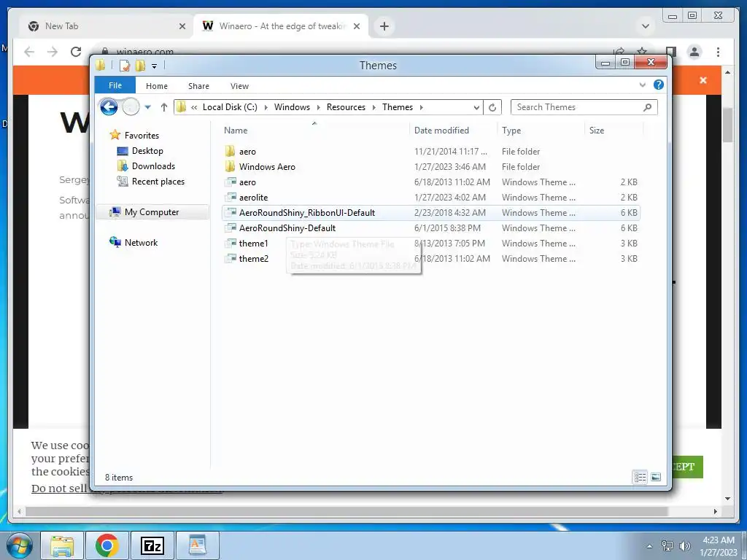Click the Chrome profile avatar icon

point(694,52)
